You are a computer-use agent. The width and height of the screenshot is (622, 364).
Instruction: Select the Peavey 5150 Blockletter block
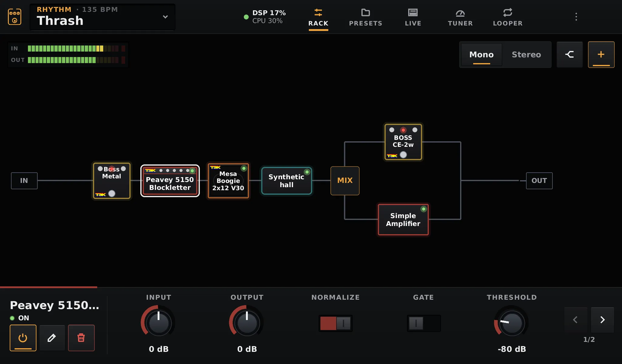(x=170, y=181)
